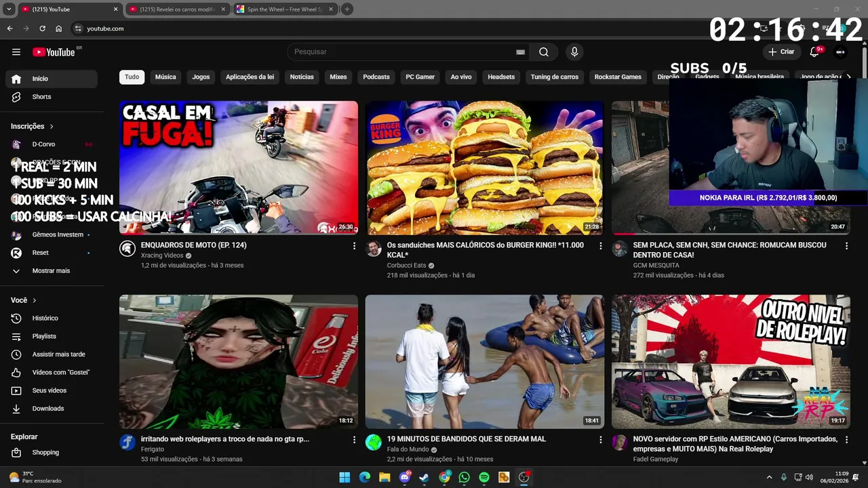Open Discord from the taskbar
868x488 pixels.
pyautogui.click(x=405, y=477)
